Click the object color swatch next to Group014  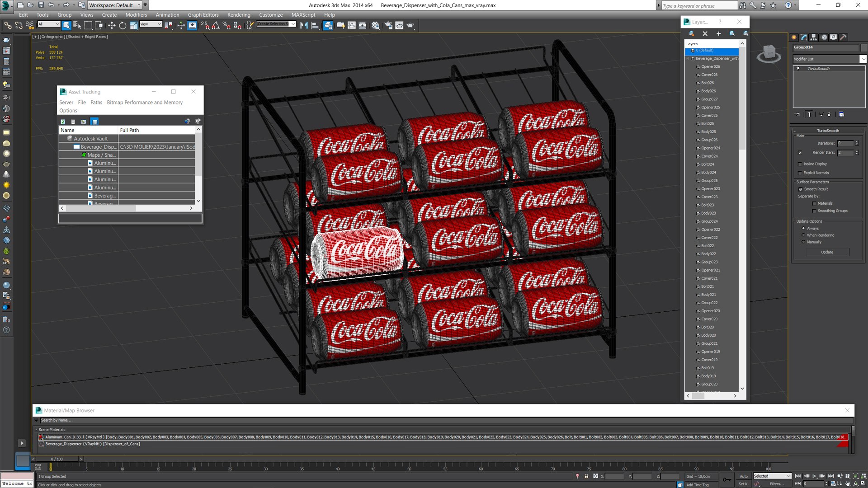click(864, 47)
